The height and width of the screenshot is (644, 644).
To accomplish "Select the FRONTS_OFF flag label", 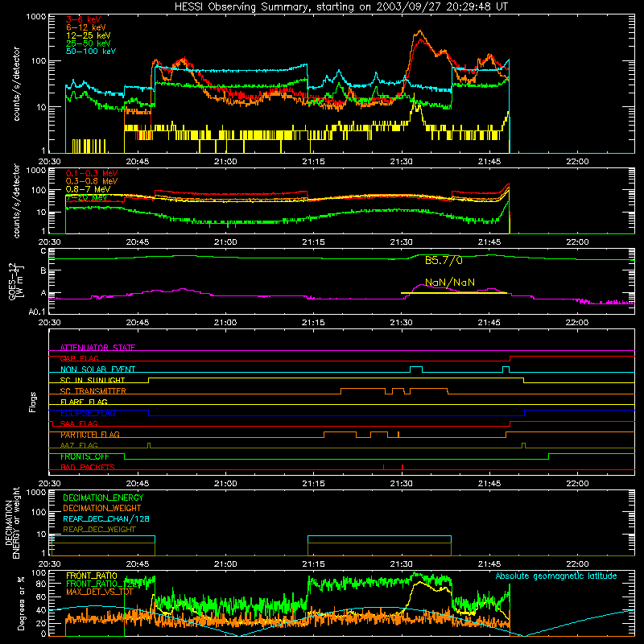I will (85, 456).
